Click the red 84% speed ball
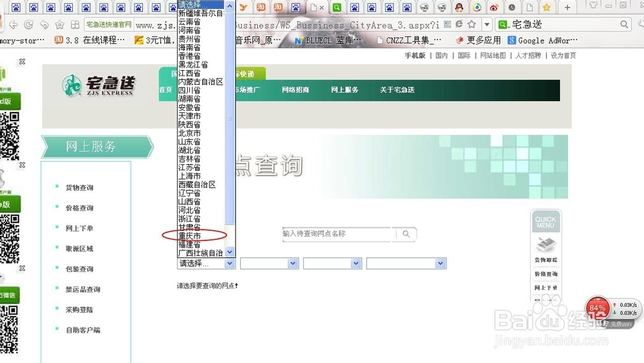 tap(597, 308)
